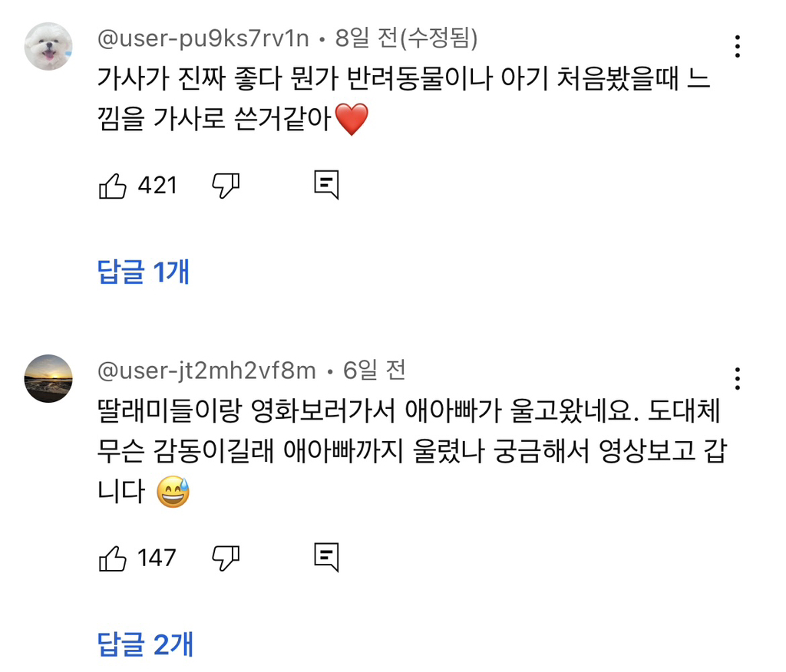Click the "6일 전" timestamp

(x=374, y=371)
